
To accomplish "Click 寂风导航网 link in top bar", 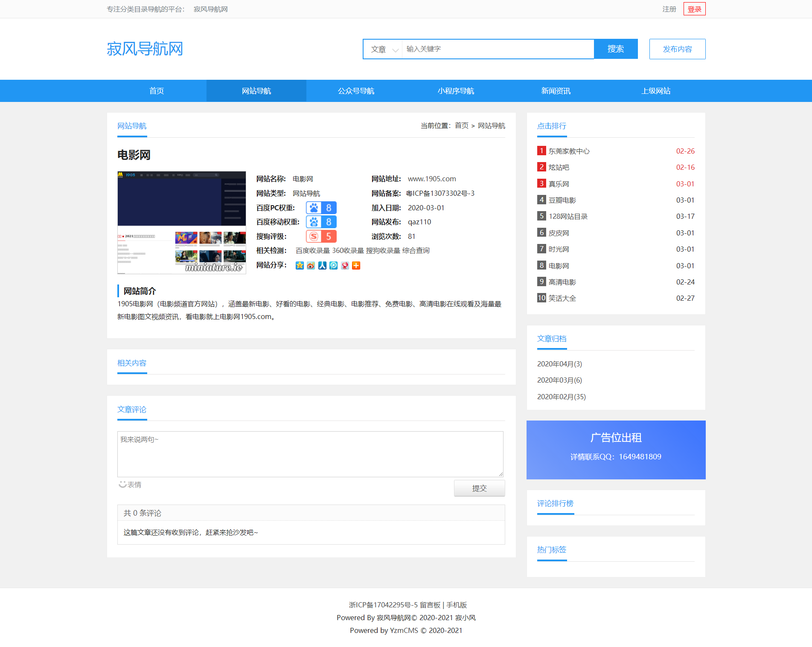I will (x=210, y=9).
